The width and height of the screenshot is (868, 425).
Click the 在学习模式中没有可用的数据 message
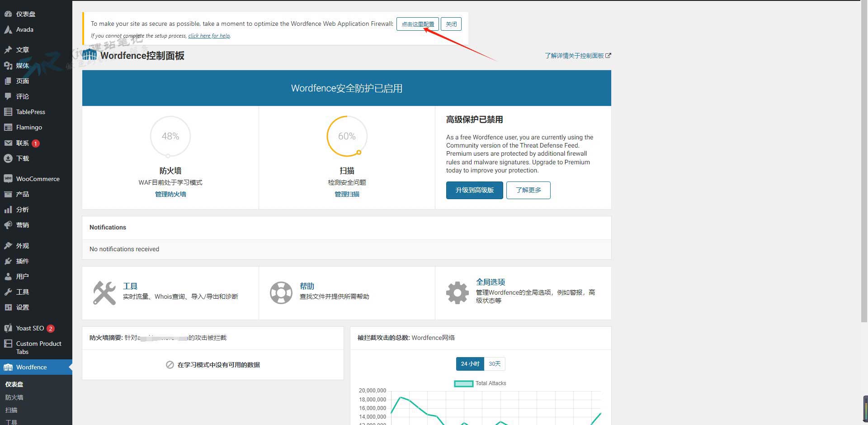218,365
